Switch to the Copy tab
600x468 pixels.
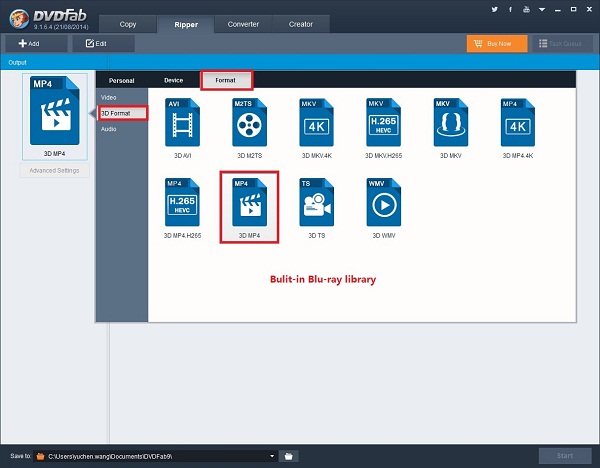pyautogui.click(x=128, y=24)
